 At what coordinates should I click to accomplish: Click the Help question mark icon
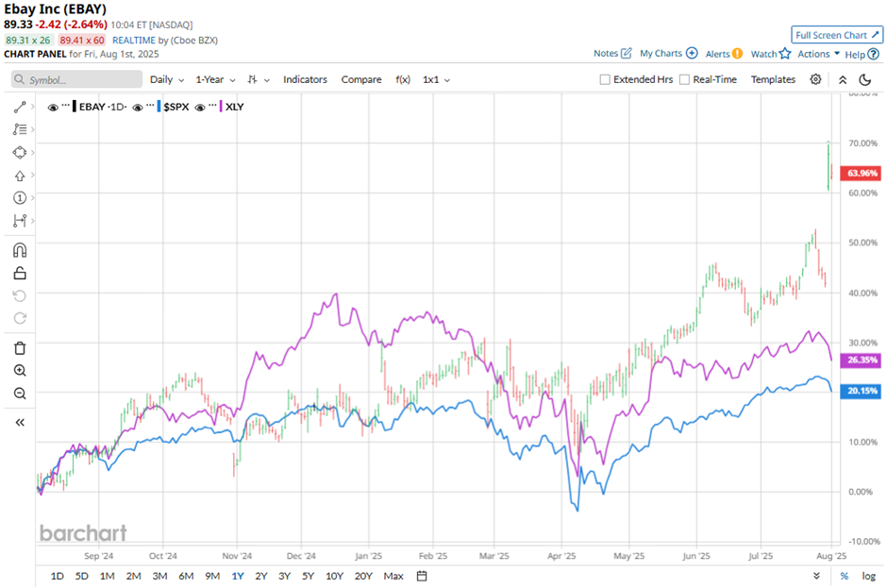coord(874,55)
